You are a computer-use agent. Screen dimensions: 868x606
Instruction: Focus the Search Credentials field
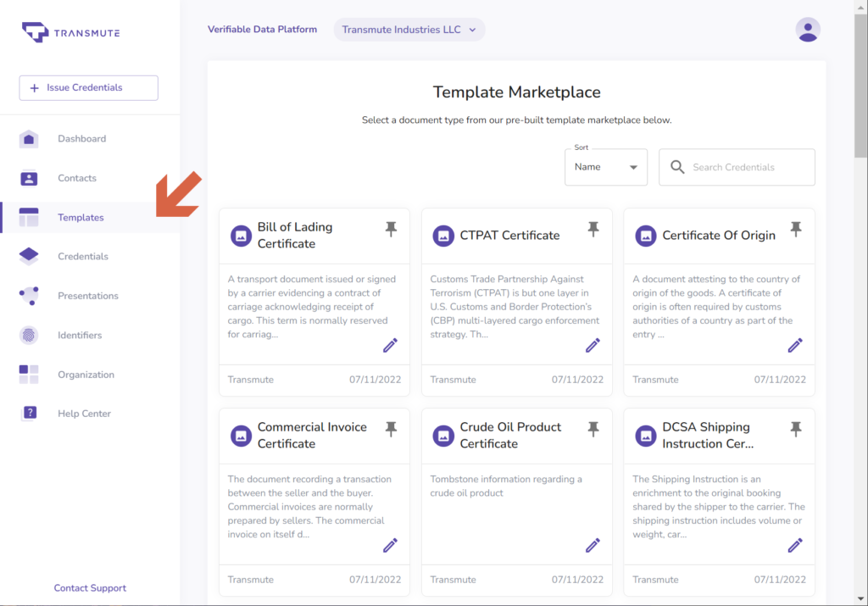(737, 167)
